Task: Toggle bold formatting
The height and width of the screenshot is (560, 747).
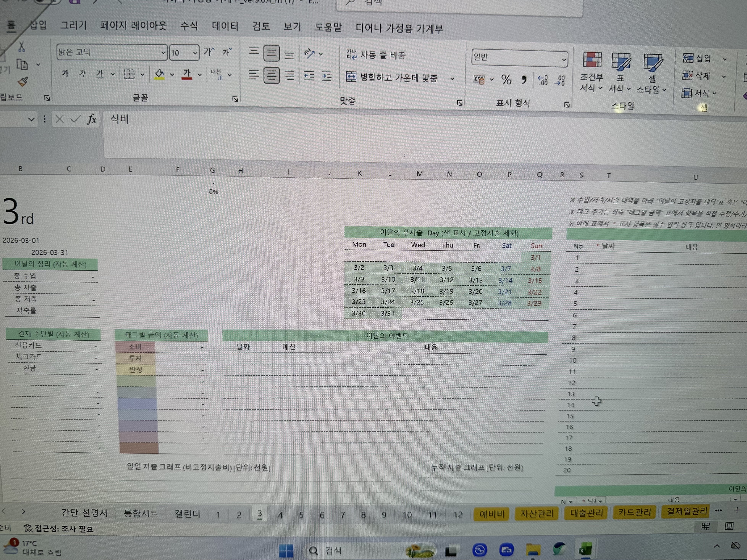Action: (x=65, y=73)
